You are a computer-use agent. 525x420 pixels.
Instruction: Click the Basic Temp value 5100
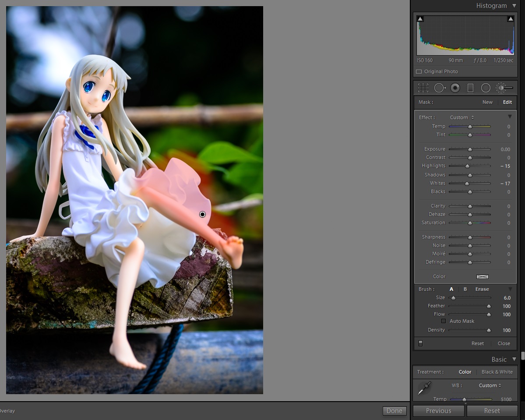click(506, 399)
